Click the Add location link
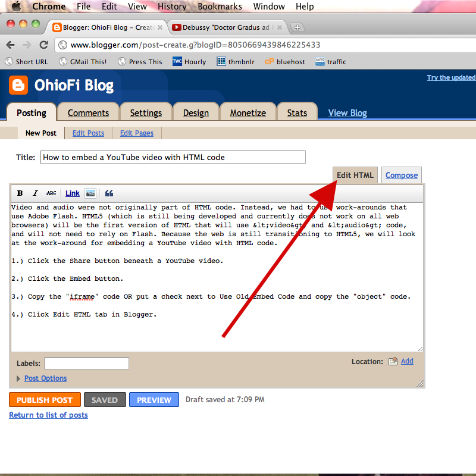This screenshot has height=476, width=476. point(407,361)
